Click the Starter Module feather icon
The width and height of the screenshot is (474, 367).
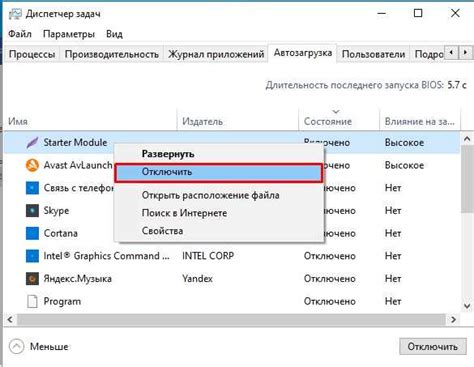click(x=32, y=143)
